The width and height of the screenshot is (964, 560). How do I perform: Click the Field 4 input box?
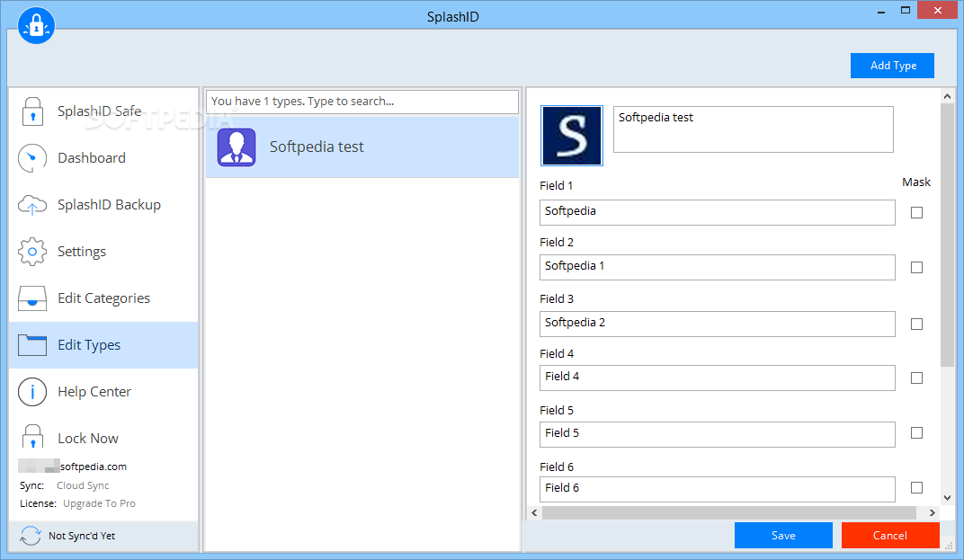(x=718, y=378)
